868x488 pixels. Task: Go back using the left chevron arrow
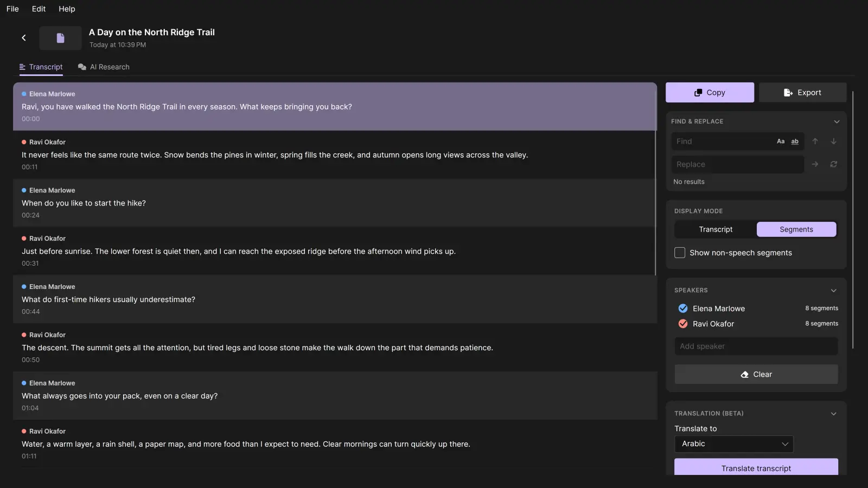click(24, 38)
